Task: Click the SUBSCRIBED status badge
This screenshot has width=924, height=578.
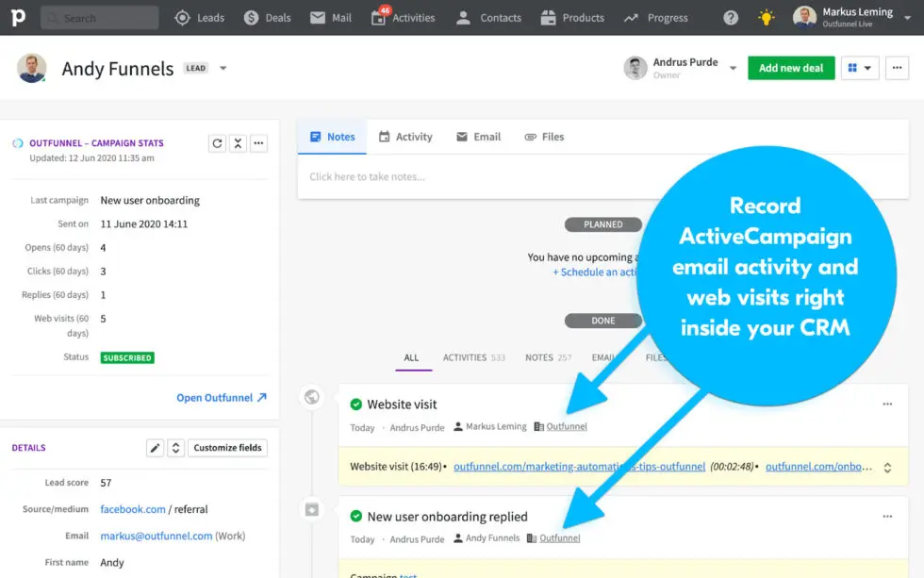Action: point(127,357)
